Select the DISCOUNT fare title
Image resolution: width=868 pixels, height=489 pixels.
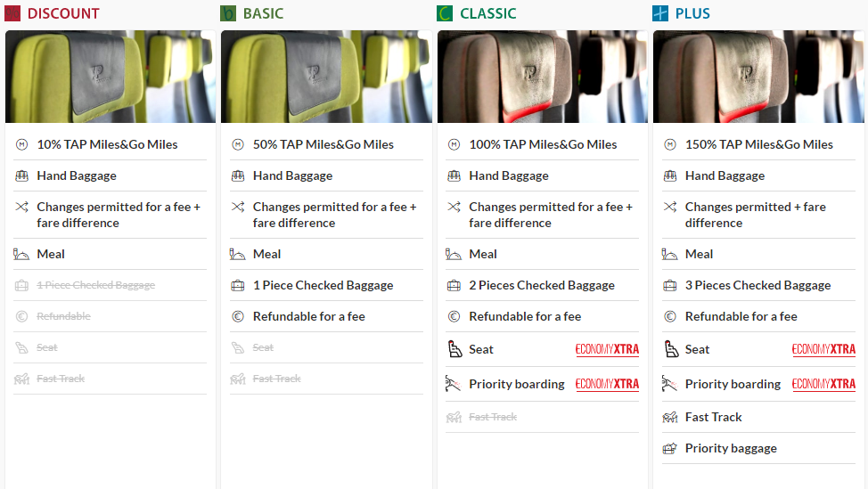click(x=63, y=13)
